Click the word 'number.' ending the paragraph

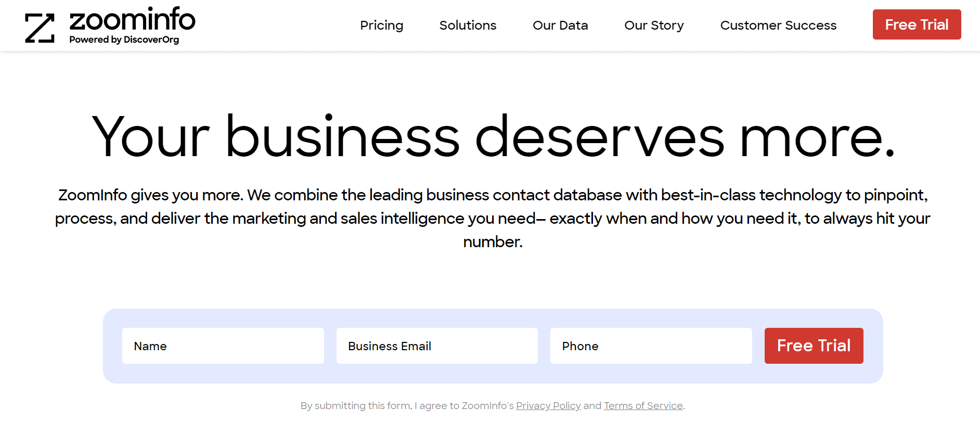coord(493,242)
